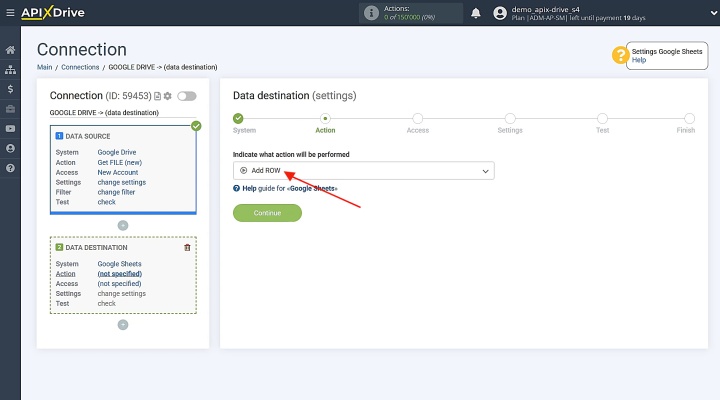Click the account avatar icon

(x=500, y=13)
